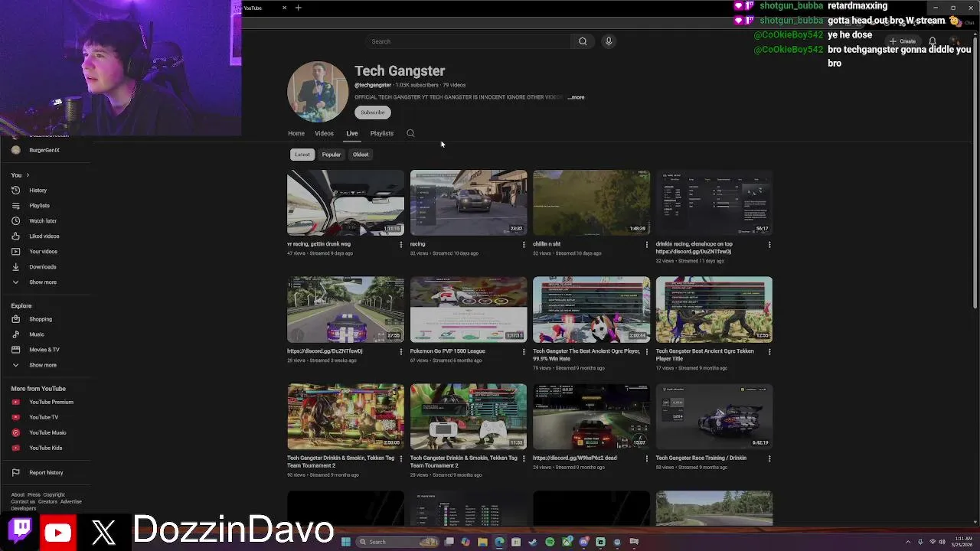This screenshot has height=551, width=980.
Task: Subscribe to Tech Gangster channel
Action: tap(373, 112)
